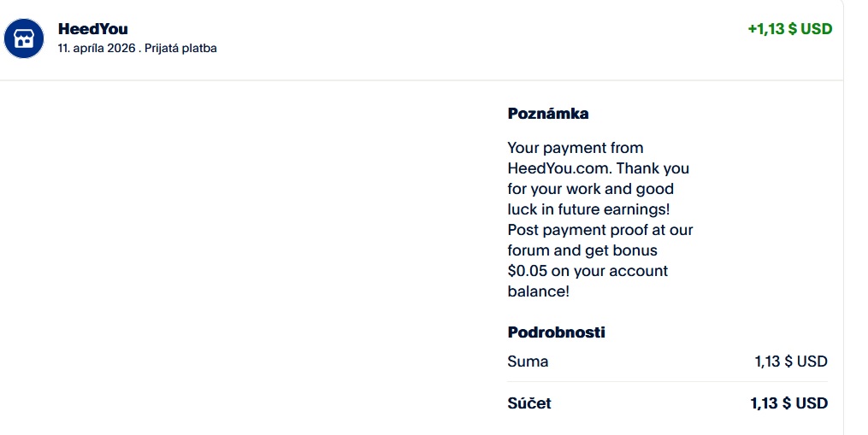Click the word "balance!" in the note
The width and height of the screenshot is (868, 435).
[538, 291]
